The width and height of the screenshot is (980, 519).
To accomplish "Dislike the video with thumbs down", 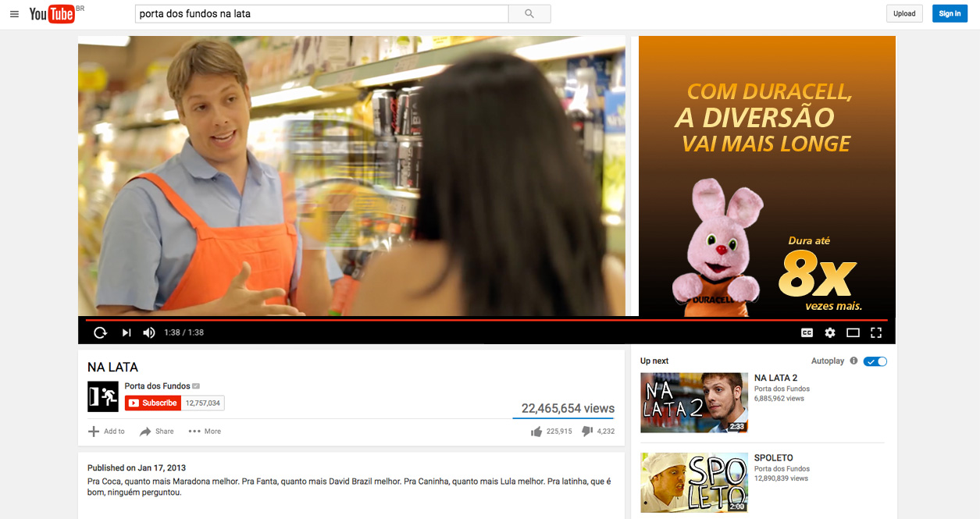I will (587, 432).
